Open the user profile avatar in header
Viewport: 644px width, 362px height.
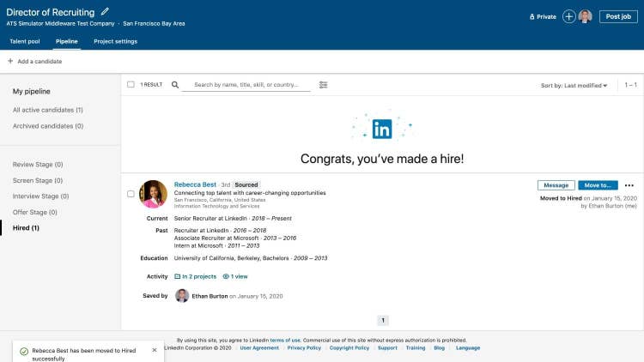point(586,16)
